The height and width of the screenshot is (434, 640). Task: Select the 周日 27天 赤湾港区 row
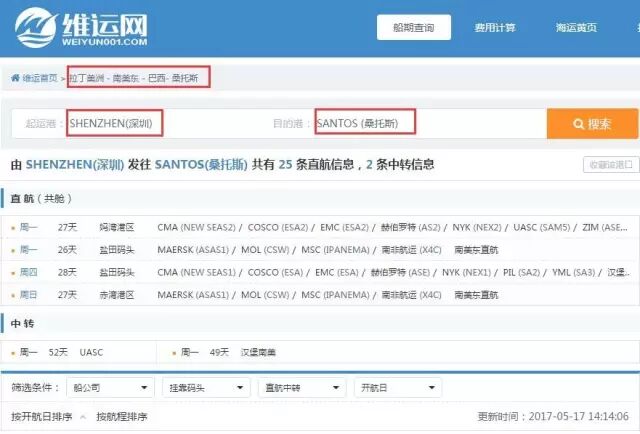point(320,295)
